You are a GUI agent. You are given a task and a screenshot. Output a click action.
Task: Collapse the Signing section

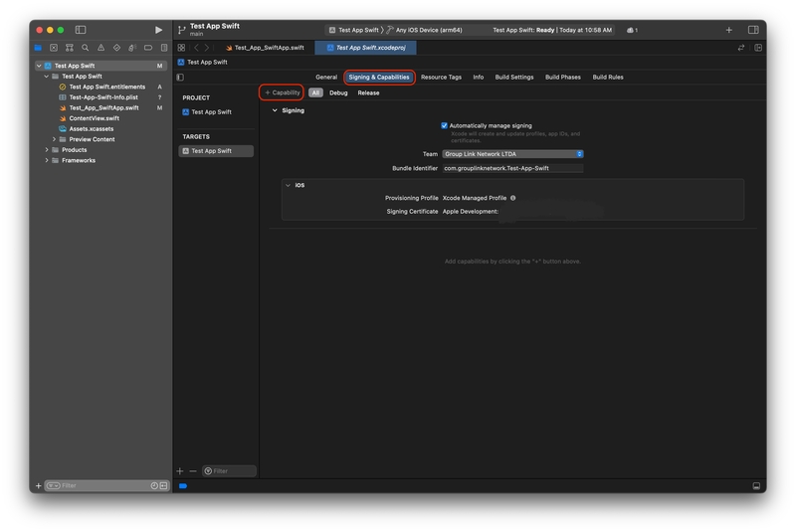pos(276,110)
